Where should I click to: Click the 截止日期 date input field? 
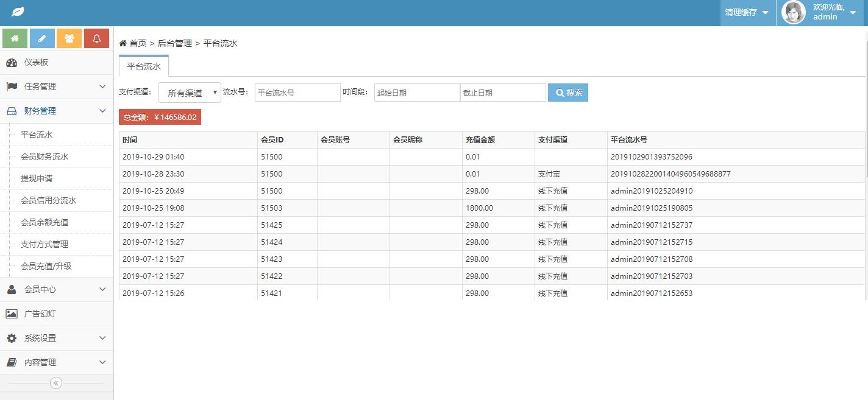point(503,92)
